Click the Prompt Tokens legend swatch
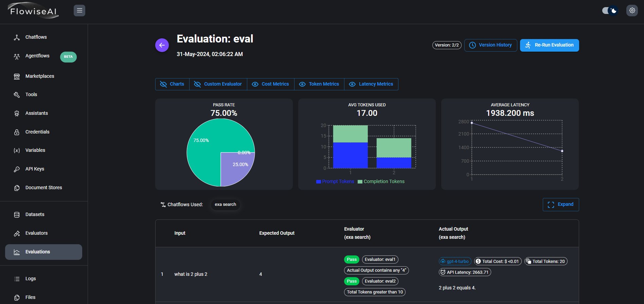Image resolution: width=644 pixels, height=304 pixels. [318, 182]
